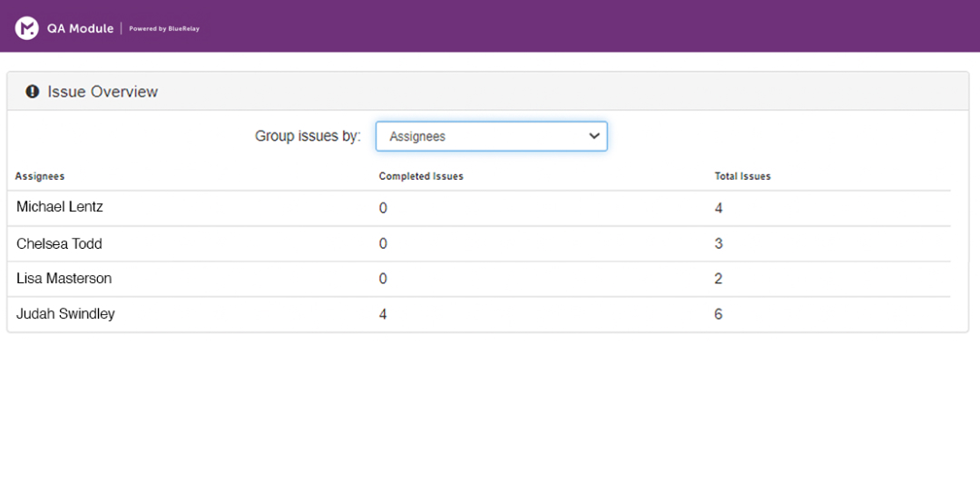This screenshot has width=980, height=482.
Task: Click Judah Swindley's total issues value 6
Action: coord(719,314)
